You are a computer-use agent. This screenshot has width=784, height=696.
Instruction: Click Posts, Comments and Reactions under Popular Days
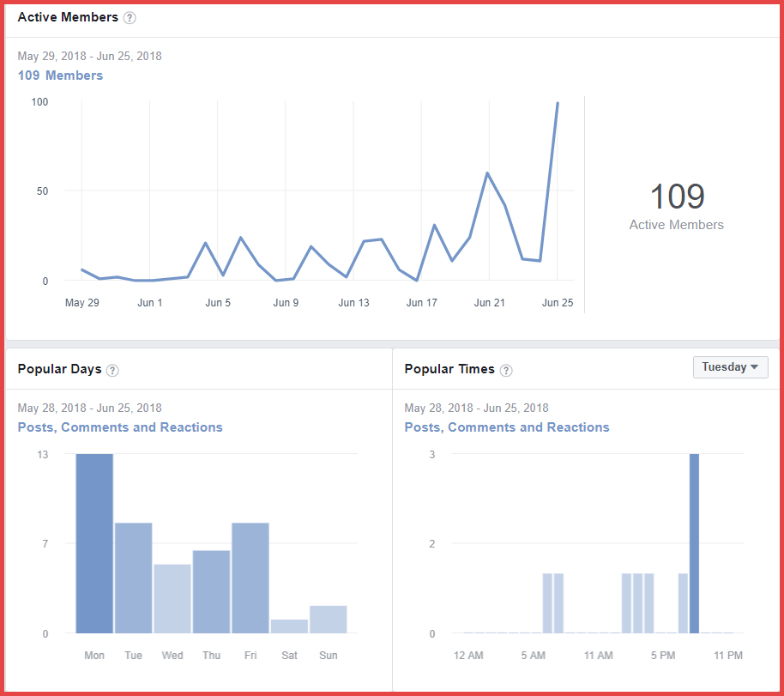coord(120,427)
